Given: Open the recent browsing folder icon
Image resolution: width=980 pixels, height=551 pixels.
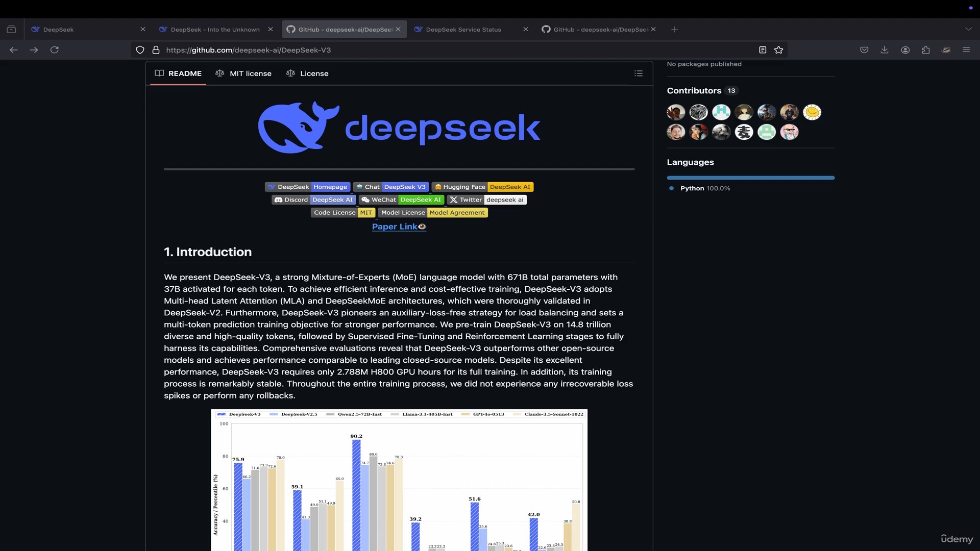Looking at the screenshot, I should [11, 30].
